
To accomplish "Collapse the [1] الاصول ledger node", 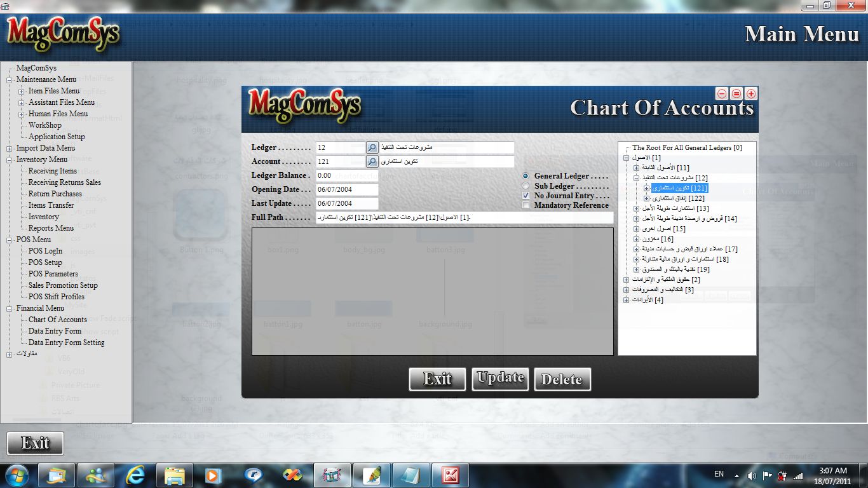I will tap(626, 158).
